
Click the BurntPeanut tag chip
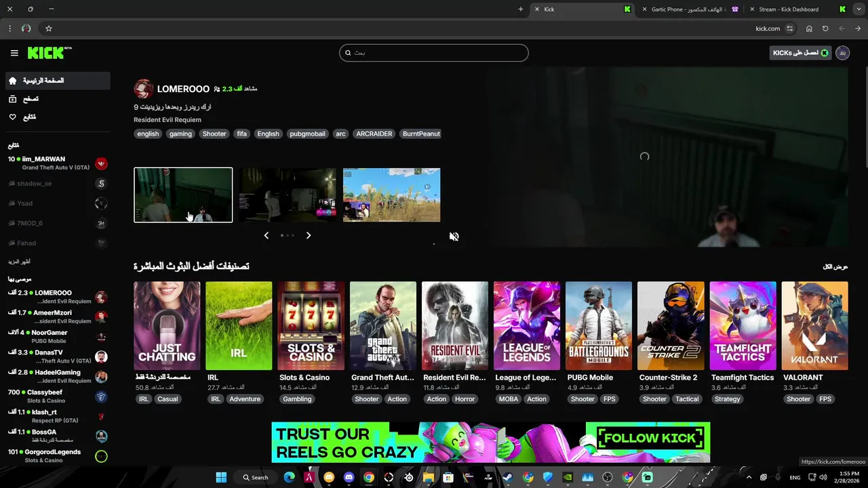421,134
